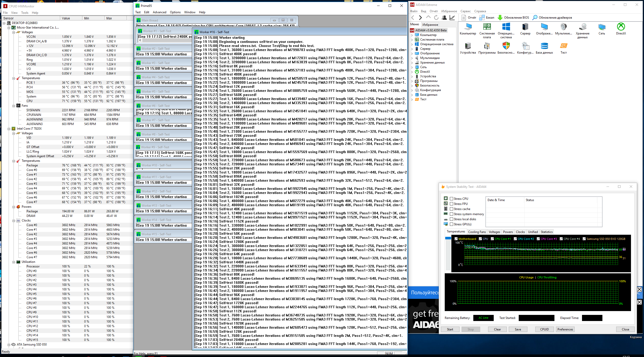This screenshot has height=357, width=644.
Task: Open the DirectX icon in AIDA64 panel
Action: click(x=621, y=27)
